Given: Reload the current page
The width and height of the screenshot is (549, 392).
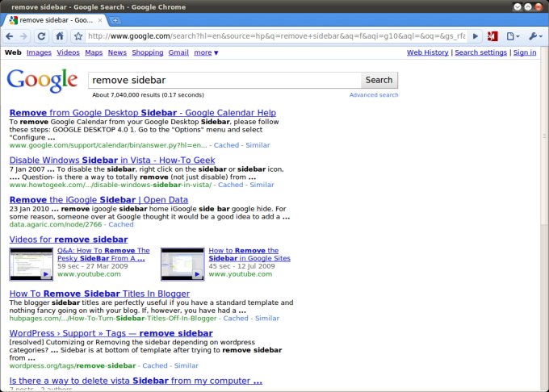Looking at the screenshot, I should click(x=41, y=36).
